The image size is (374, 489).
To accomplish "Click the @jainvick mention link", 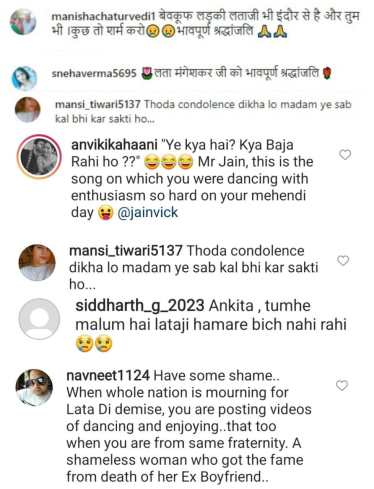I will [x=148, y=212].
